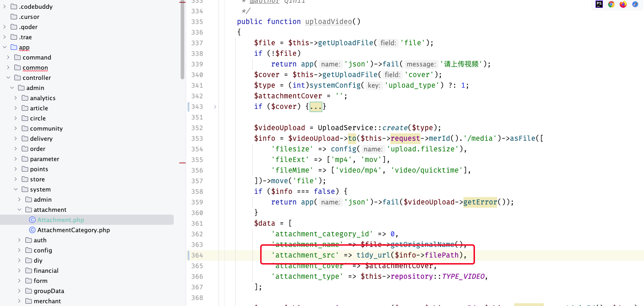The width and height of the screenshot is (644, 306).
Task: Open in PhpStorm browser icon
Action: coord(599,4)
